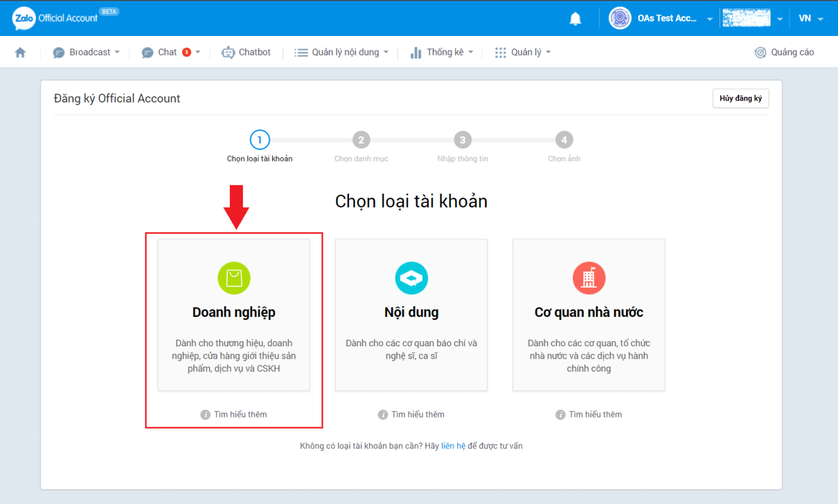Click info icon under Nội dung card
This screenshot has height=504, width=838.
pos(383,415)
